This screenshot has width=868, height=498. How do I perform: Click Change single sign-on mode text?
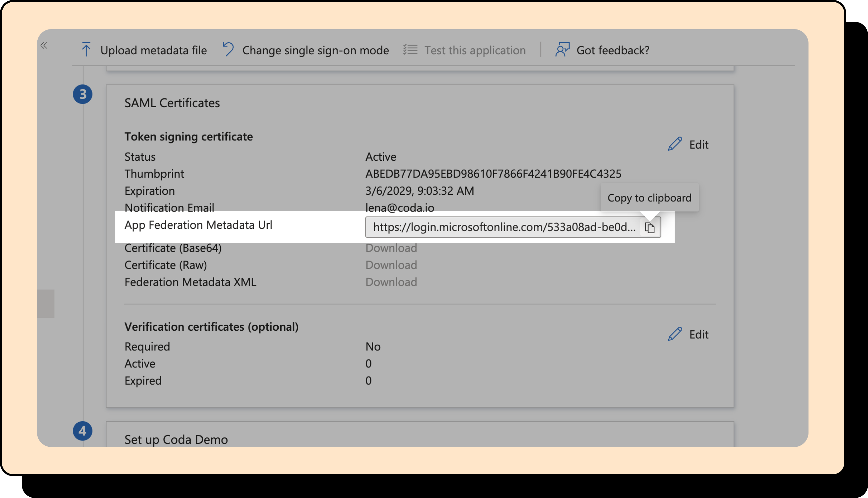315,50
